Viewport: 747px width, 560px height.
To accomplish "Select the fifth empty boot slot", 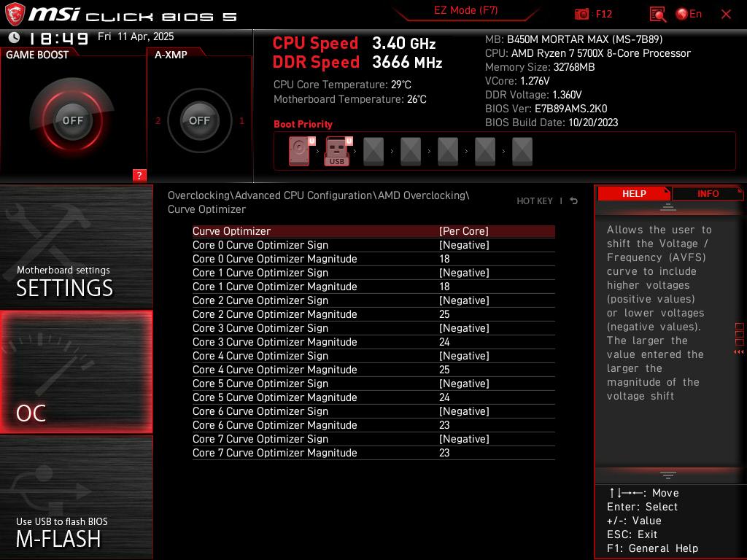I will (448, 152).
